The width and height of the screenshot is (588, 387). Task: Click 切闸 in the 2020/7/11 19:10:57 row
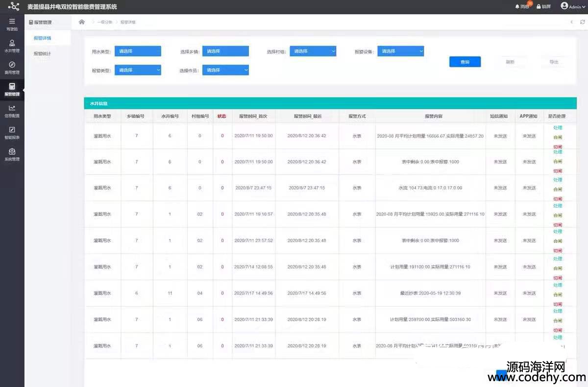(558, 225)
